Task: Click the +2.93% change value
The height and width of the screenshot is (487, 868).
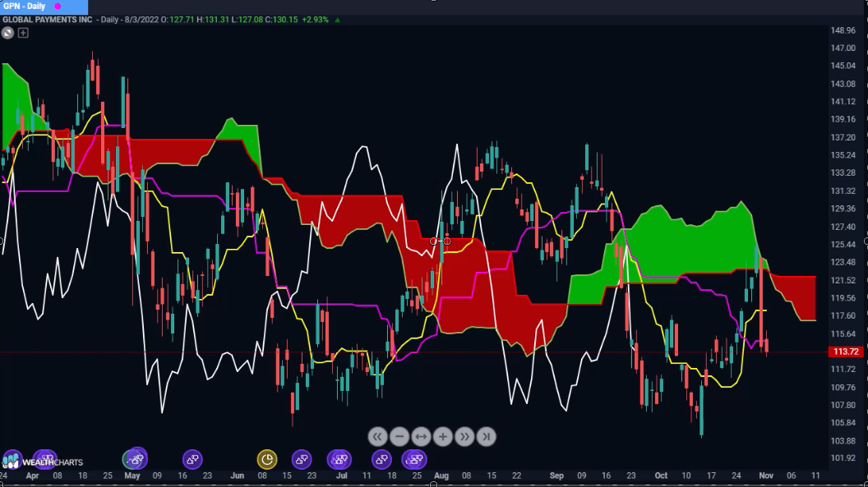Action: point(315,20)
